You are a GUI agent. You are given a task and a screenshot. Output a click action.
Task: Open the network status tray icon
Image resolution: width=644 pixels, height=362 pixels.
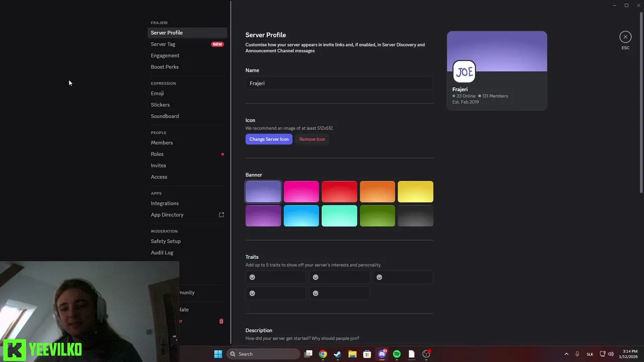point(602,354)
